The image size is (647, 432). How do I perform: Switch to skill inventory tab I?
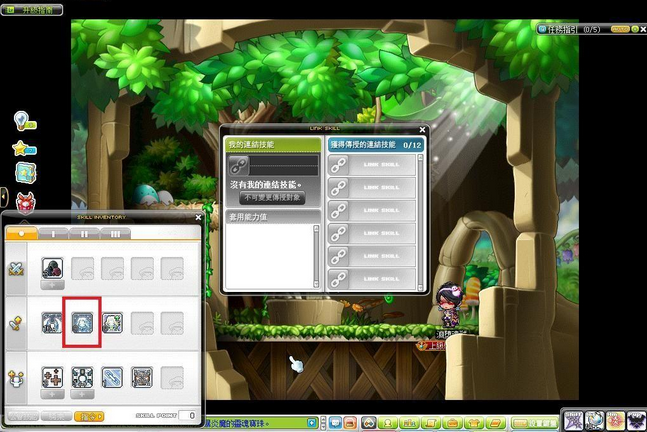coord(54,232)
